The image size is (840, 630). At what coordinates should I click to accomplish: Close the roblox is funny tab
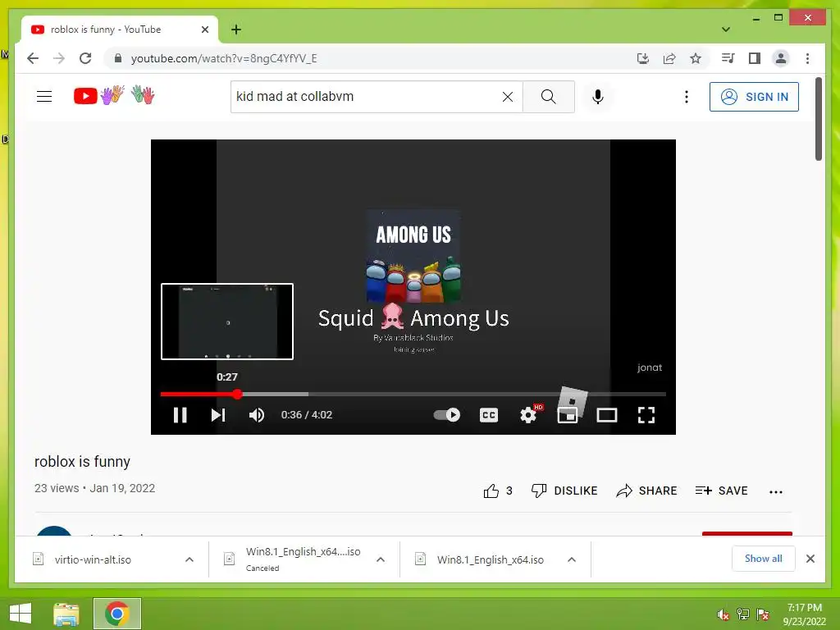204,30
